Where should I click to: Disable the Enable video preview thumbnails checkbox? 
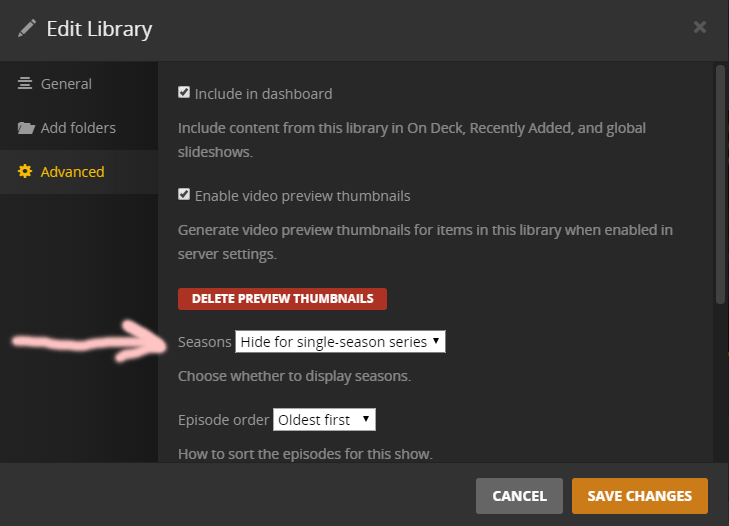[x=184, y=195]
